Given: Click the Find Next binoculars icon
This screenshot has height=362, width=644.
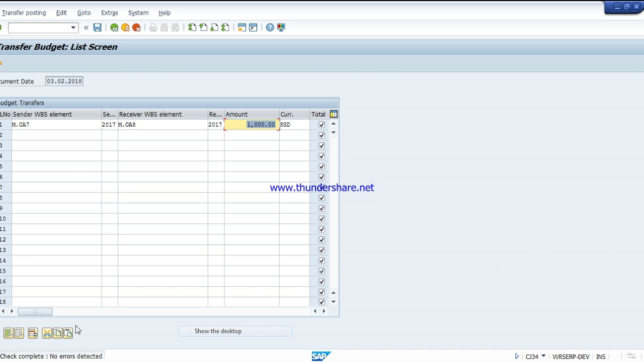Looking at the screenshot, I should (x=175, y=28).
